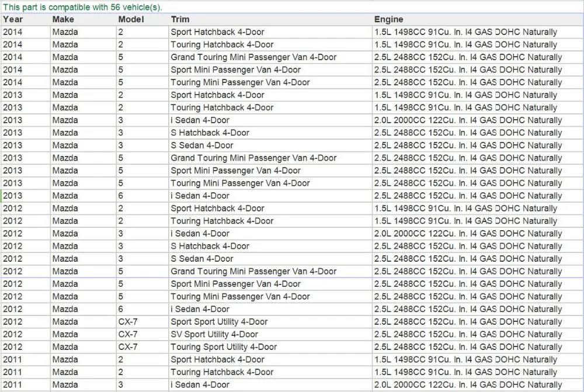Select 'Sport Mini Passenger Van' in the 2013 row

221,171
